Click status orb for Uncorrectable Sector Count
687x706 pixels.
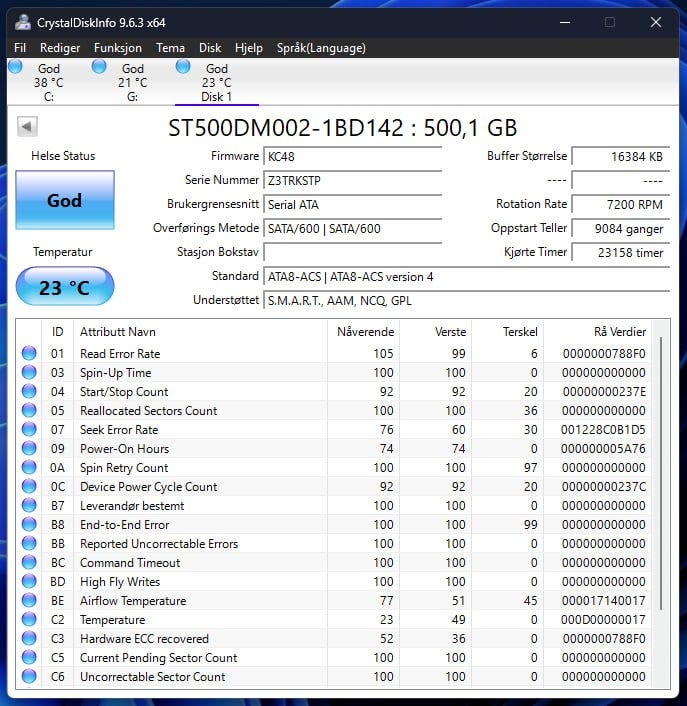click(x=29, y=676)
